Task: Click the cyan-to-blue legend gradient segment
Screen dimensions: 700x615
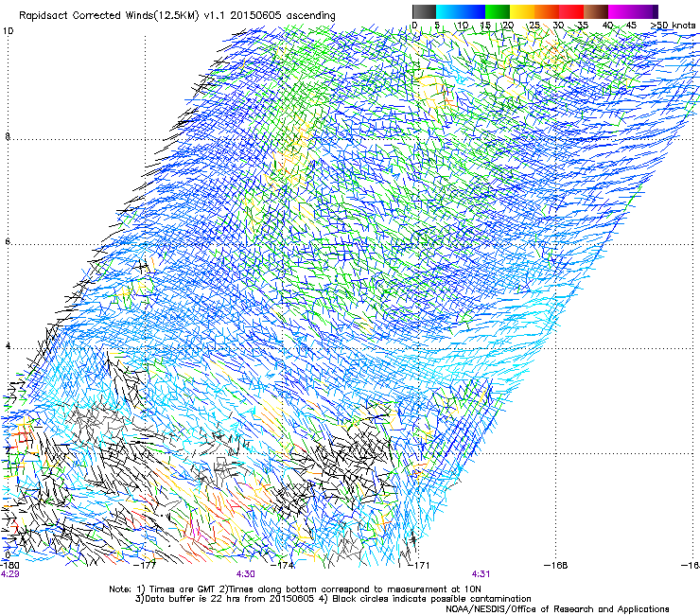Action: [x=461, y=11]
